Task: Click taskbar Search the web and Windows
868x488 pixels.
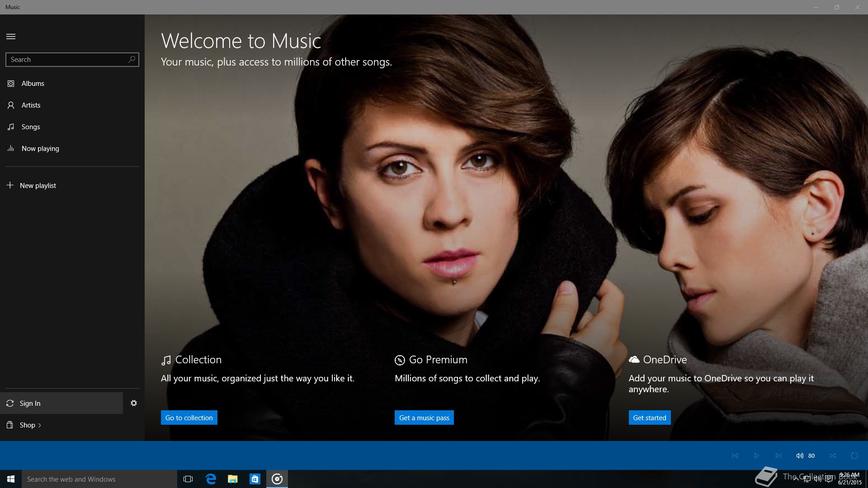Action: tap(99, 479)
